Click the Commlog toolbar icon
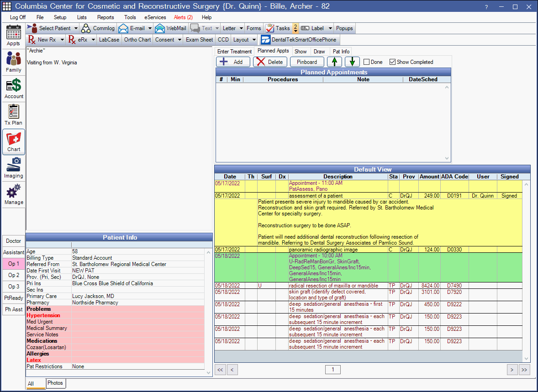The width and height of the screenshot is (538, 392). (98, 28)
